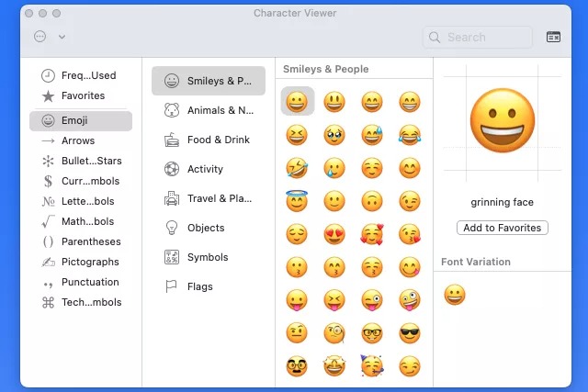Select squinting face with tongue emoji

(x=334, y=300)
